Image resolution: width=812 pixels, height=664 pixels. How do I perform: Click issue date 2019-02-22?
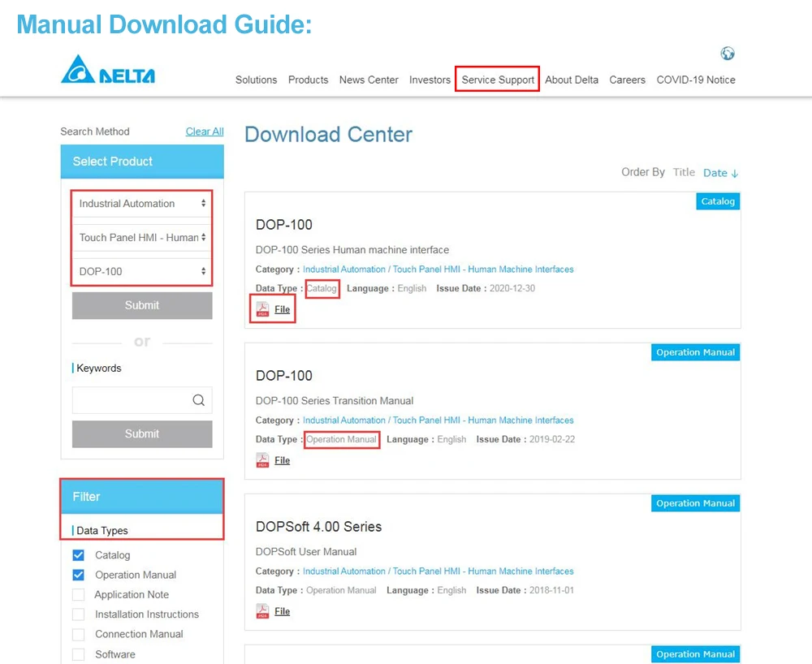pos(552,439)
